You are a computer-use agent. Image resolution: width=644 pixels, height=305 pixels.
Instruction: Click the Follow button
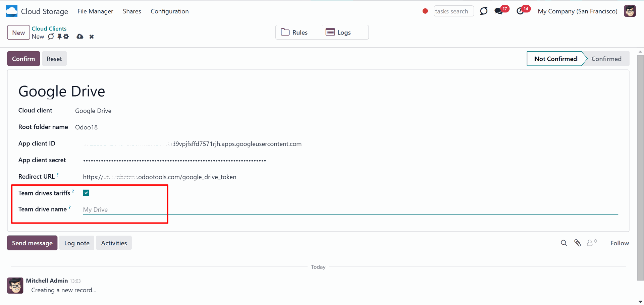(x=620, y=243)
